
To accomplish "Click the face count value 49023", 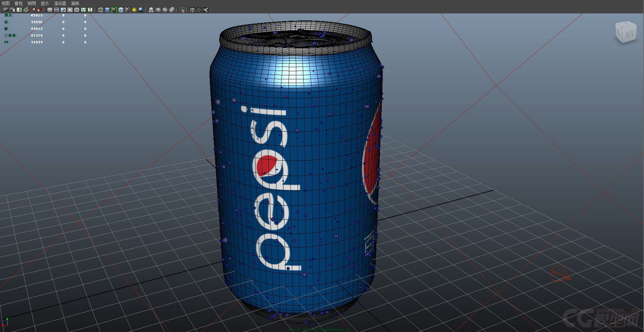I will 37,29.
